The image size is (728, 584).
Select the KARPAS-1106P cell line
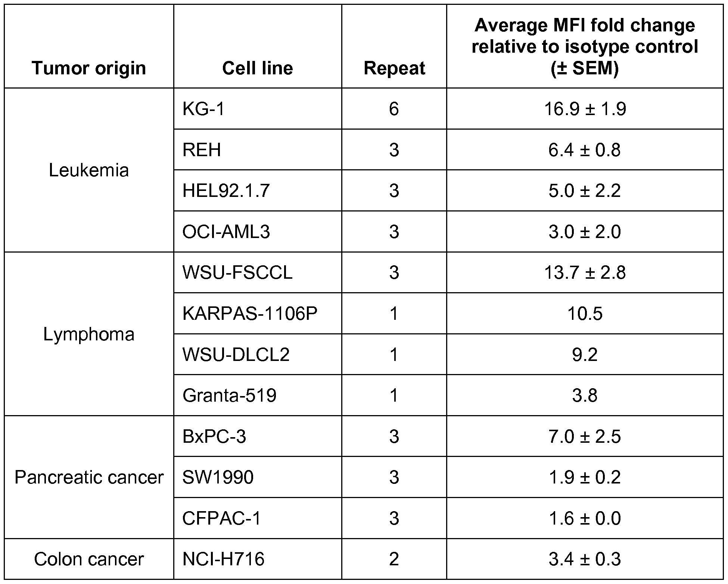250,313
